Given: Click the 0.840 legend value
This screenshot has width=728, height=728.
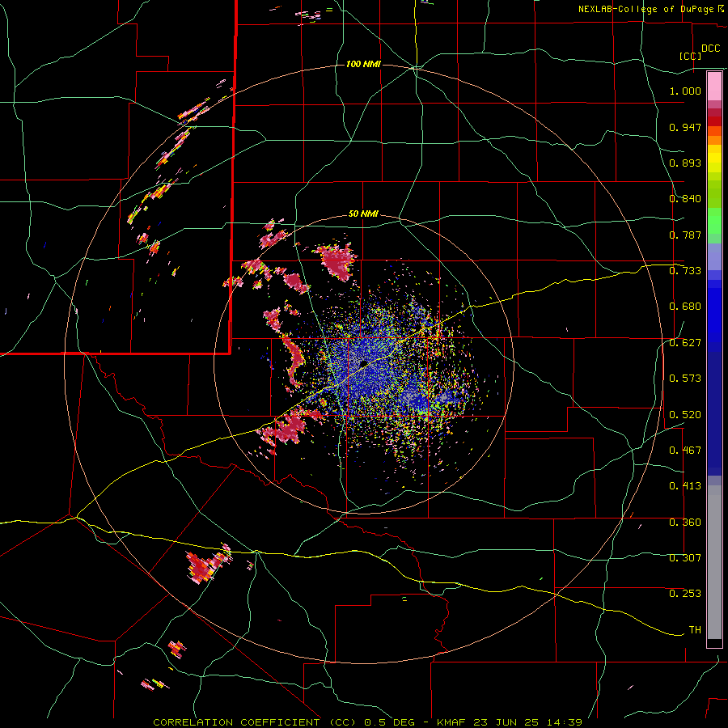Looking at the screenshot, I should (685, 199).
